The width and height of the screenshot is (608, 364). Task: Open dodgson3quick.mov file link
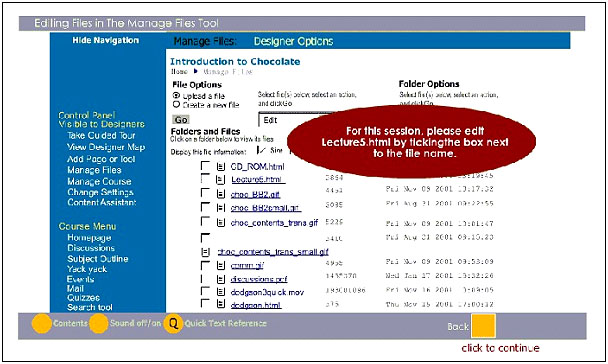pos(267,292)
